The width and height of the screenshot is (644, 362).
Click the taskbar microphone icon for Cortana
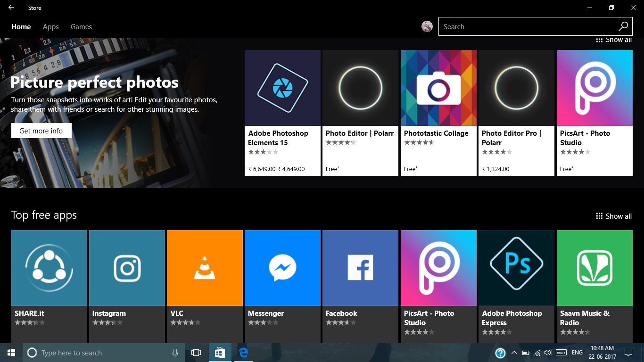[x=175, y=353]
